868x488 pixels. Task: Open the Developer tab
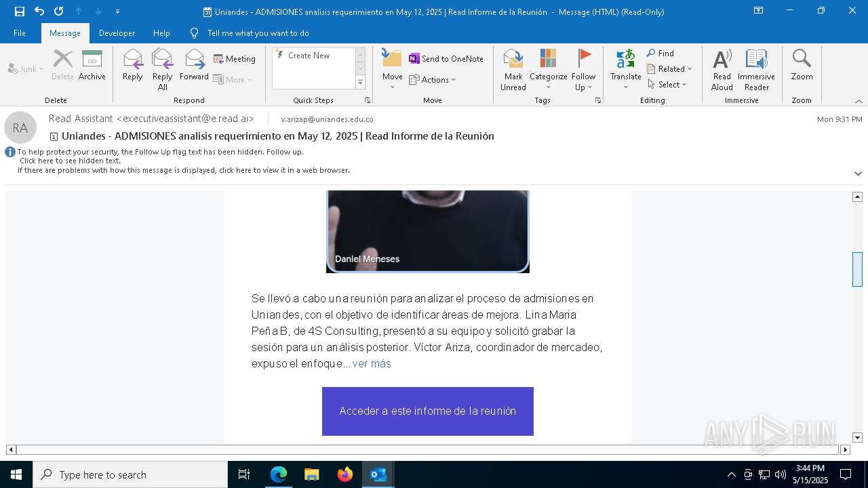pos(117,33)
